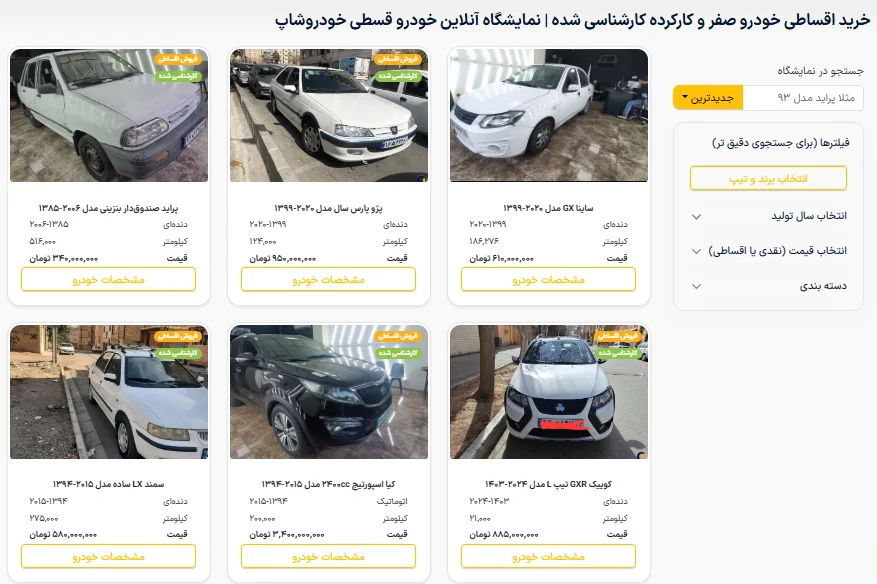This screenshot has width=877, height=584.
Task: Click green inspected badge on Peugeot photo
Action: pyautogui.click(x=398, y=76)
